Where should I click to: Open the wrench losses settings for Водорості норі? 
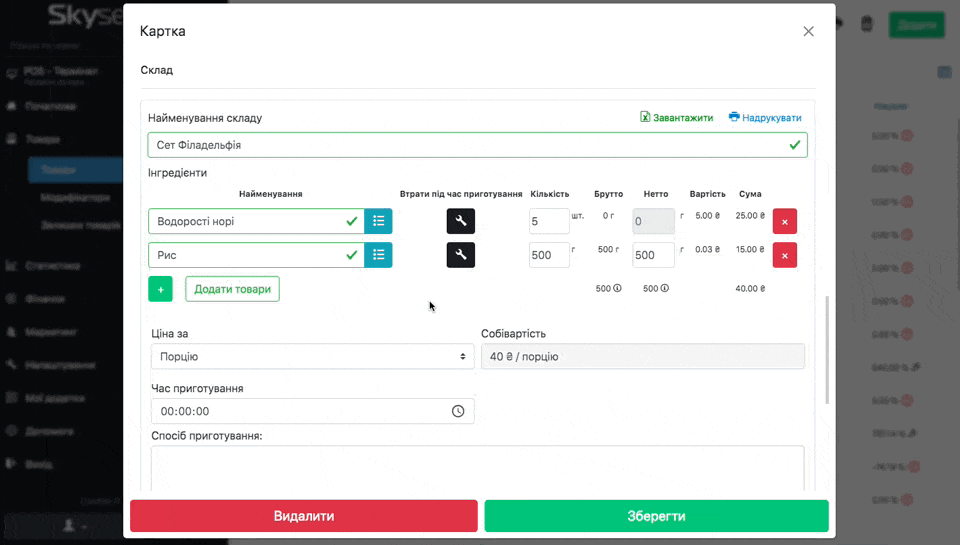[x=460, y=221]
